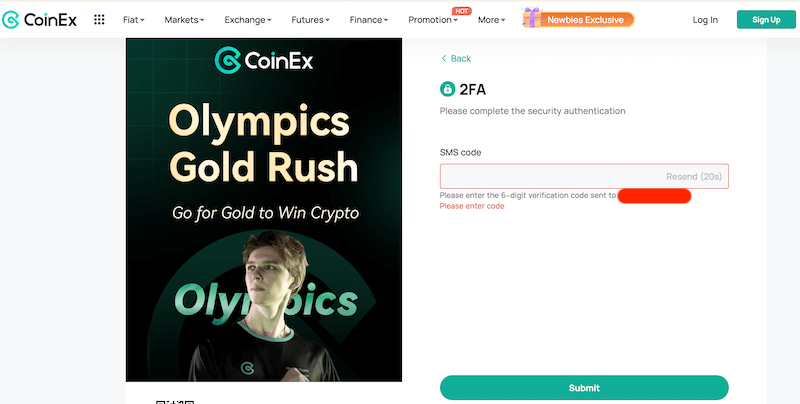Click the gift box icon in the header

click(531, 18)
